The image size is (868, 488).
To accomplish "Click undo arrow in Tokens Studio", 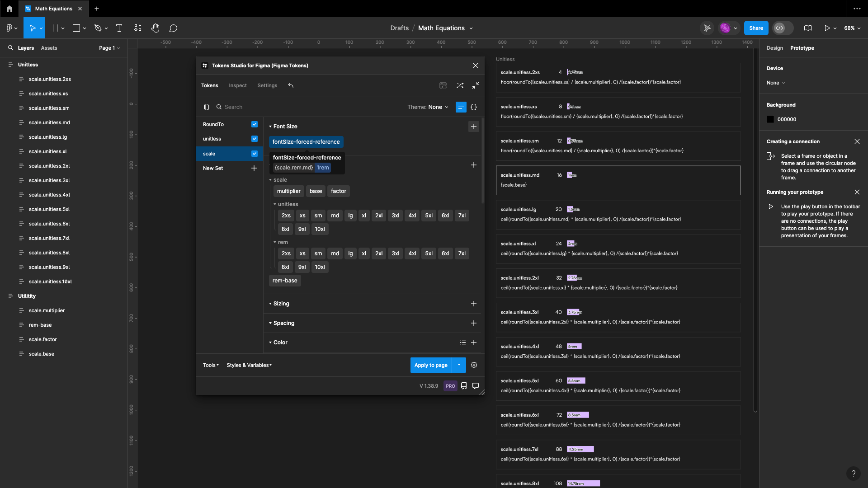I will tap(291, 85).
